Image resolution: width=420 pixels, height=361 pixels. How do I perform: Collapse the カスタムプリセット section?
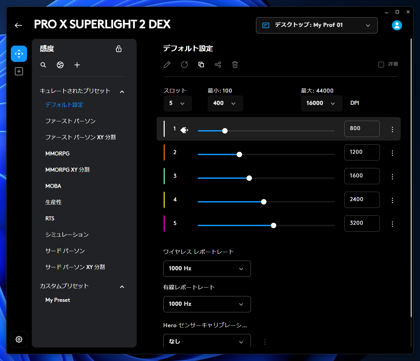[x=122, y=287]
